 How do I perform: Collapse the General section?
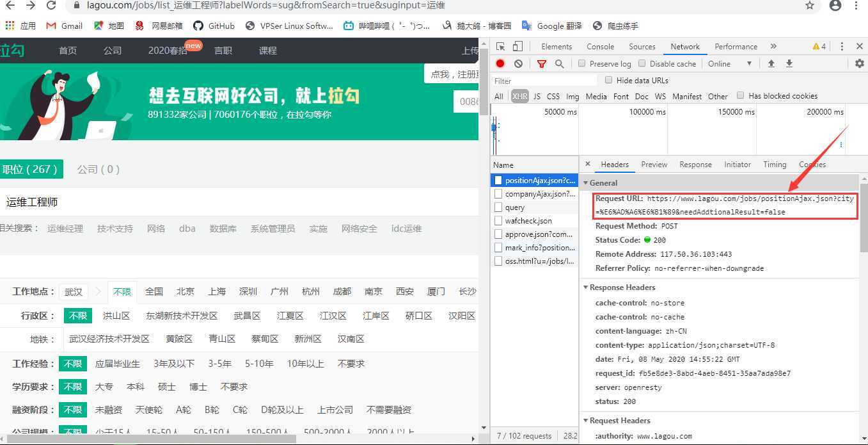click(x=585, y=183)
